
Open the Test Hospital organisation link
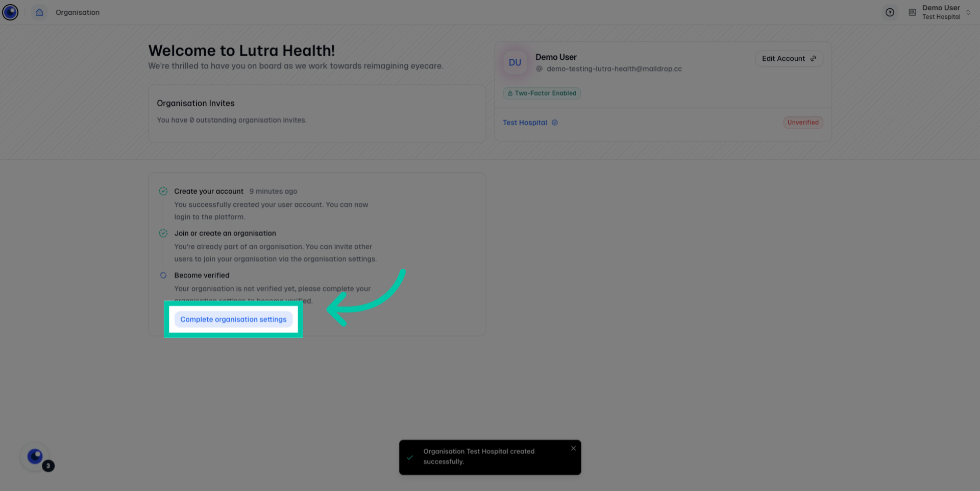(x=525, y=123)
